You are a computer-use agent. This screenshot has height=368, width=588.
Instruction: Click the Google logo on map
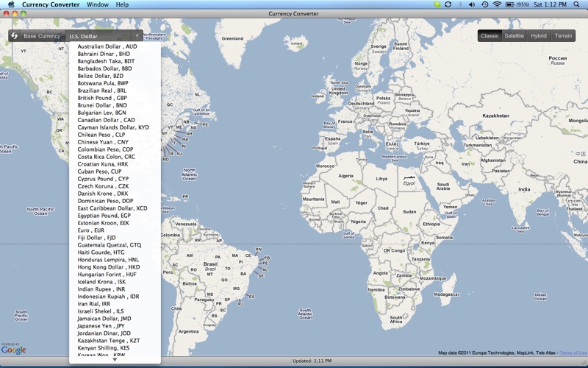13,349
